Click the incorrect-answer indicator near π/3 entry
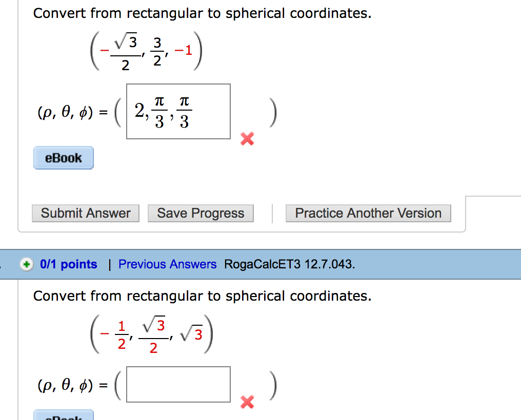Screen dimensions: 521x420 (x=247, y=139)
